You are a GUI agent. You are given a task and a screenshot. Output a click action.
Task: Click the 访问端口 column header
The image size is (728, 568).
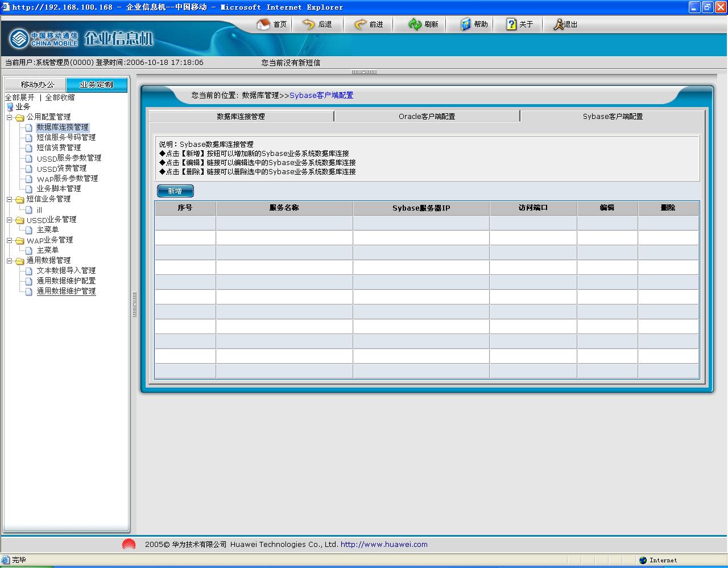point(533,208)
